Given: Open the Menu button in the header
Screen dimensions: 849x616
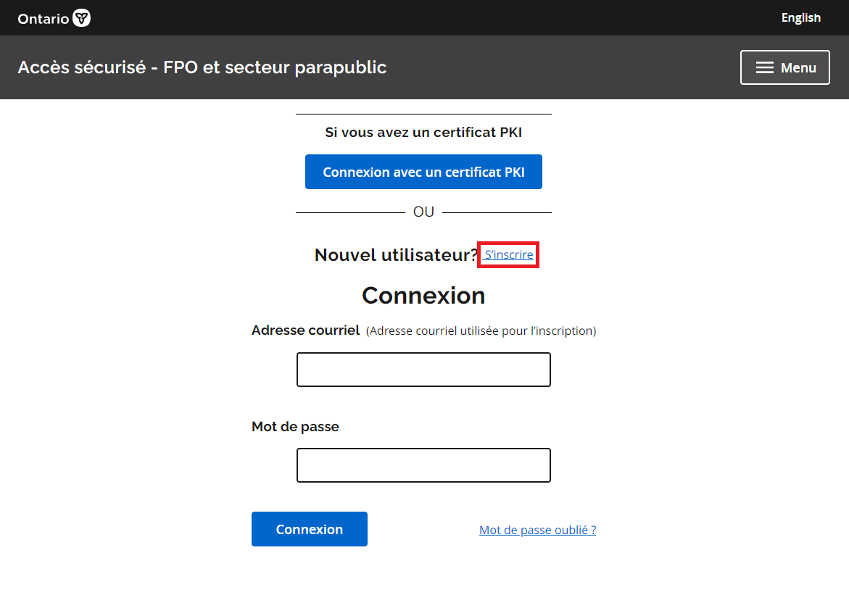Looking at the screenshot, I should click(x=784, y=67).
